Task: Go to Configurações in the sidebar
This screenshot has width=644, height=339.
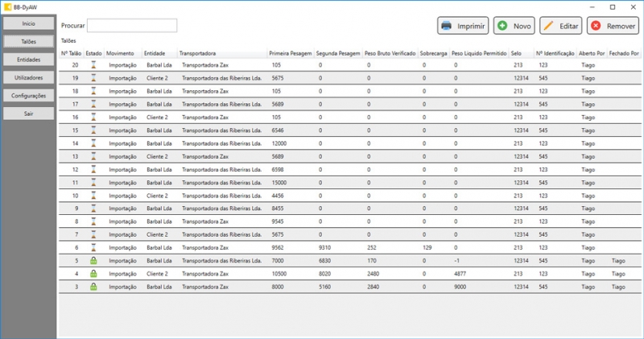Action: click(28, 95)
